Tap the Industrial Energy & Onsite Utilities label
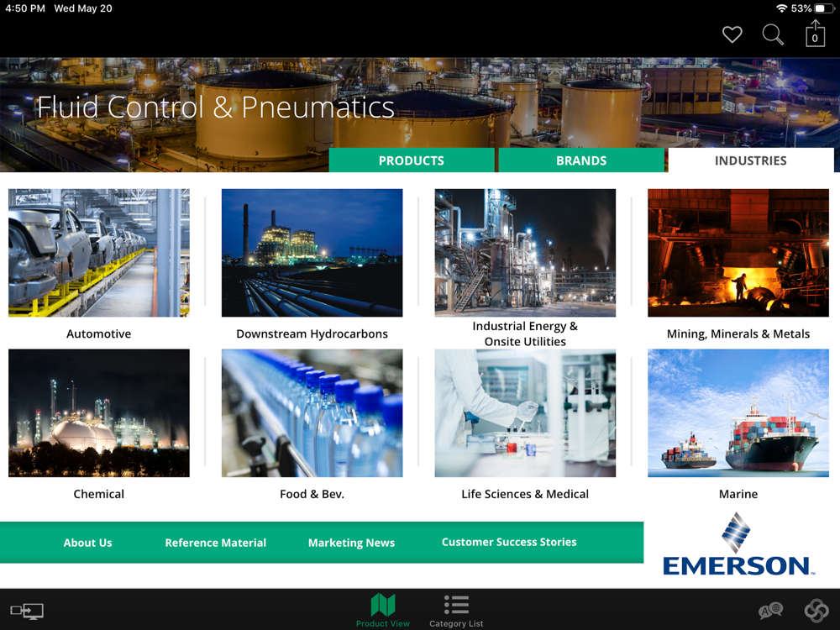The height and width of the screenshot is (630, 840). click(525, 333)
